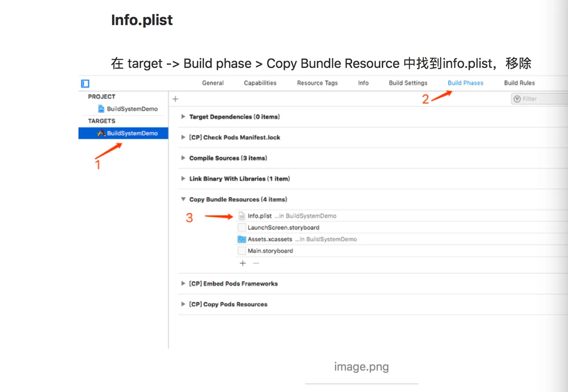Select the LaunchScreen.storyboard resource row
Screen dimensions: 568x392
283,227
